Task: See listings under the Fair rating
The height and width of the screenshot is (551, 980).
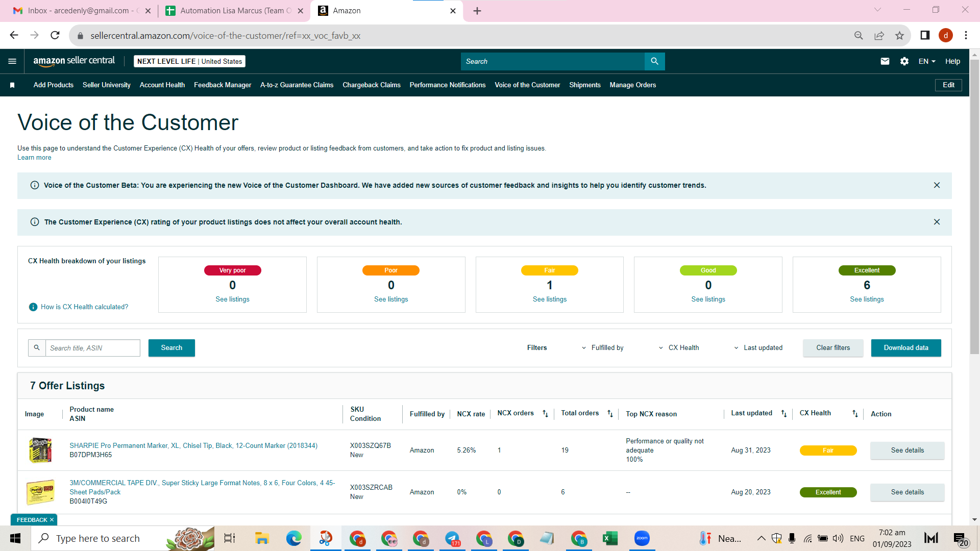Action: coord(550,299)
